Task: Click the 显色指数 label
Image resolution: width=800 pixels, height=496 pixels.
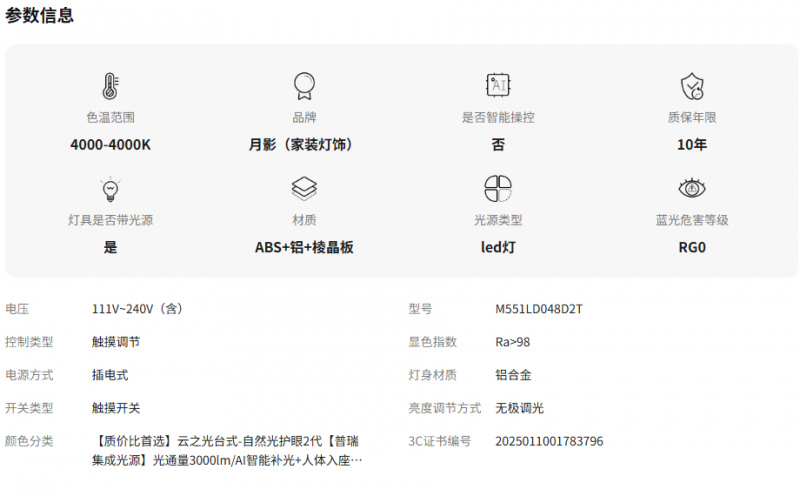Action: (432, 342)
